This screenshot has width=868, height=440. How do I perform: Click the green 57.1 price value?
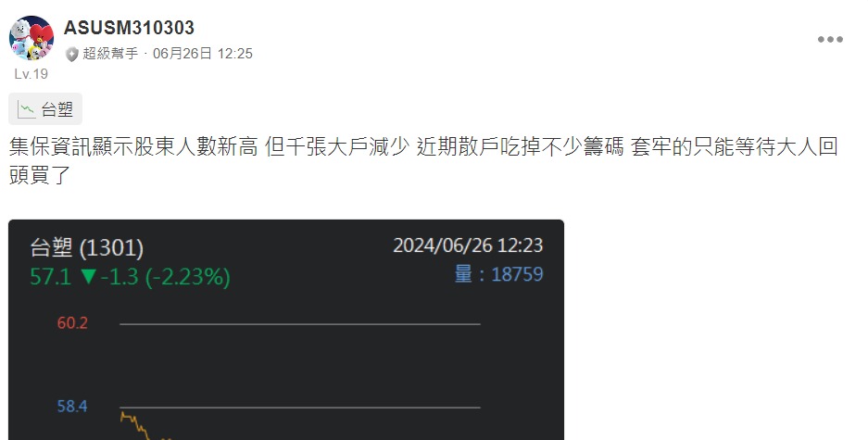(50, 276)
